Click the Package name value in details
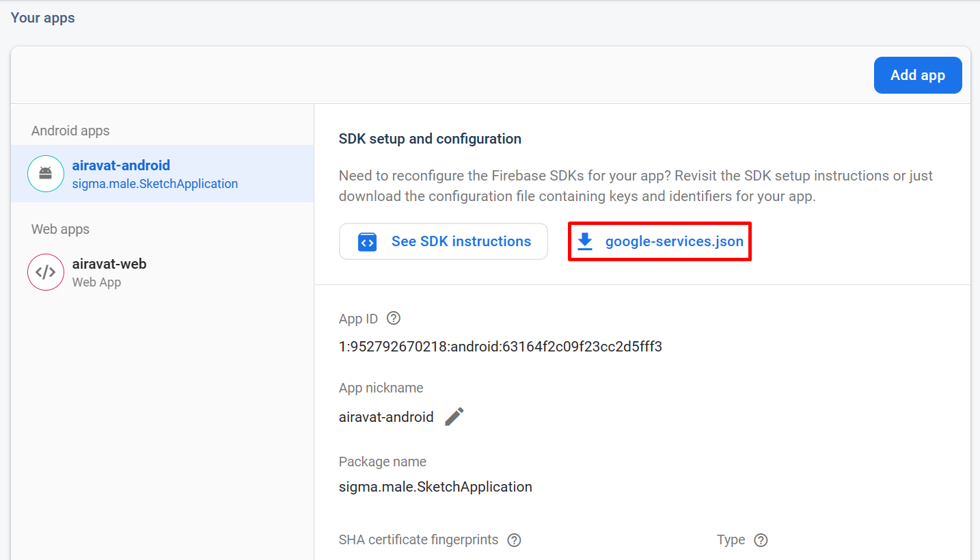The image size is (980, 560). point(435,488)
